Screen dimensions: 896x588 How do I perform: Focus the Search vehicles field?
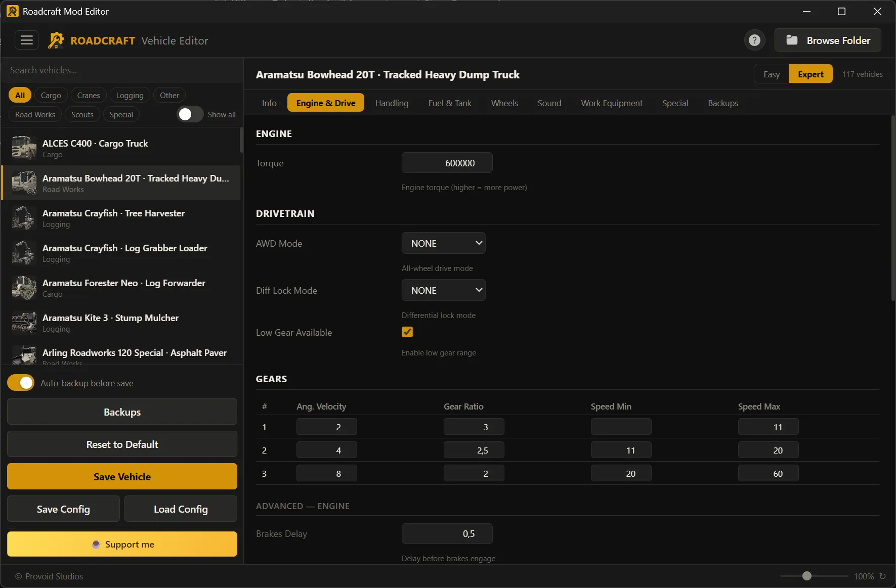(x=122, y=70)
